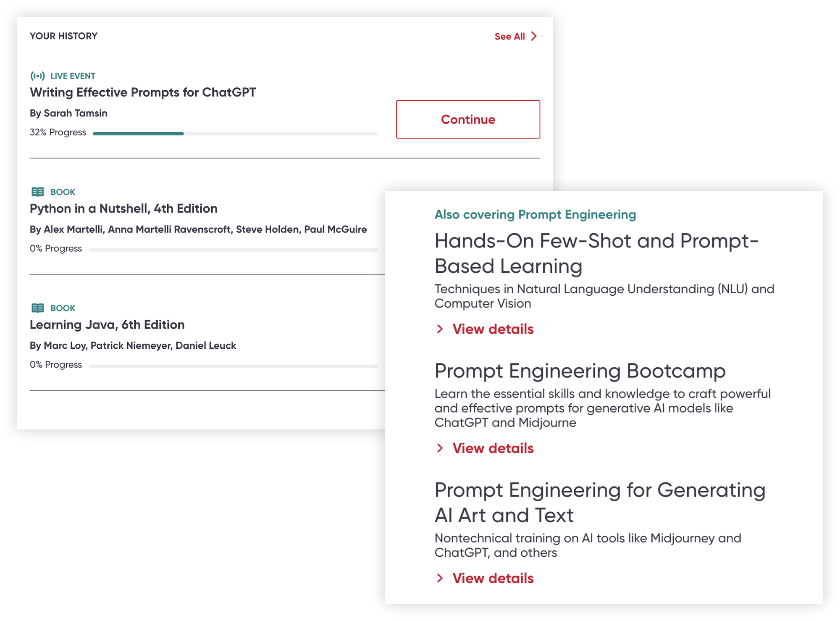840x621 pixels.
Task: Open the Prompt Engineering Bootcamp heading
Action: (580, 371)
